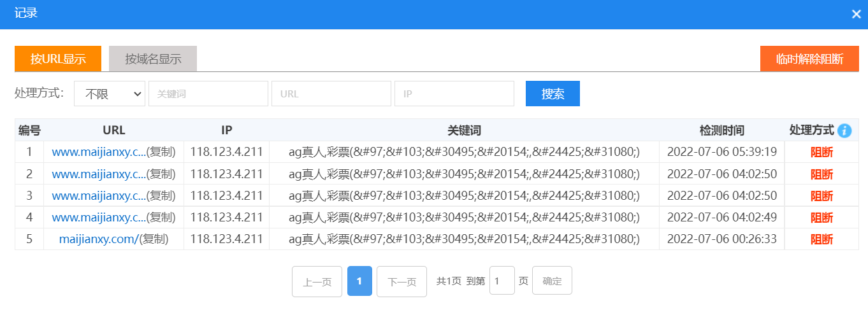Open the URL link in row 4
Image resolution: width=868 pixels, height=322 pixels.
[x=98, y=218]
